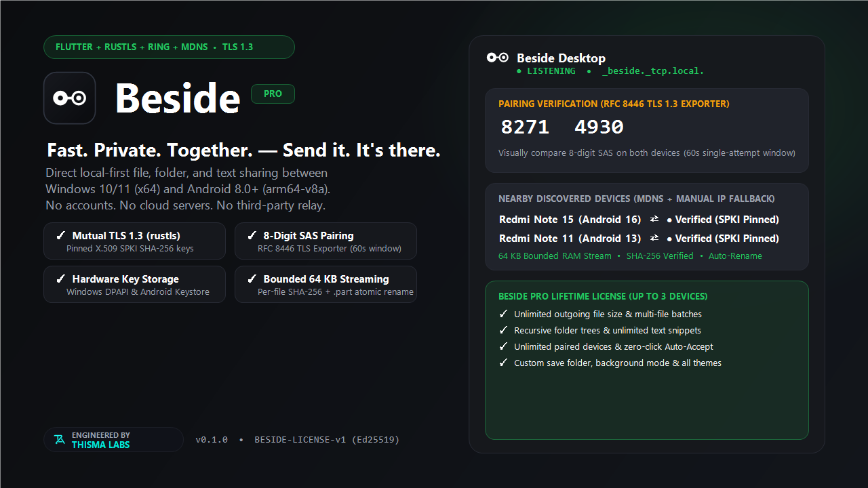868x488 pixels.
Task: Select the Bounded 64 KB Streaming feature title
Action: pos(326,279)
